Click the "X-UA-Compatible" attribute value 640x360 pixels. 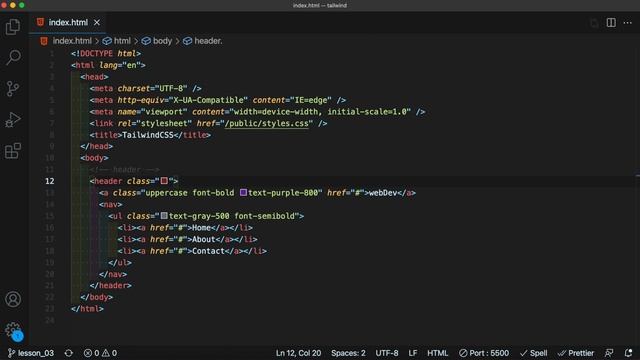(208, 100)
